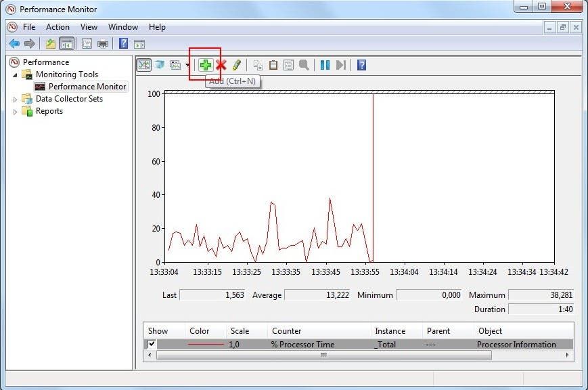588x390 pixels.
Task: Click the red Delete counter X icon
Action: coord(221,65)
